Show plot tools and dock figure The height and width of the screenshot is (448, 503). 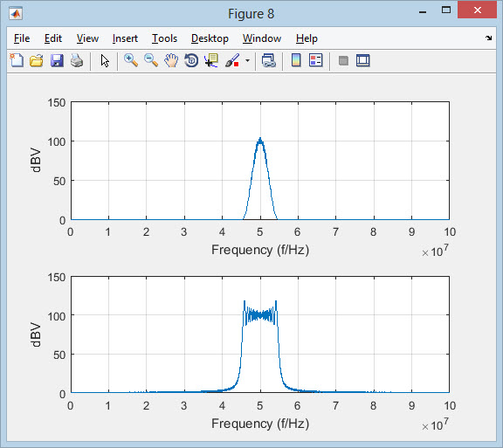click(362, 60)
